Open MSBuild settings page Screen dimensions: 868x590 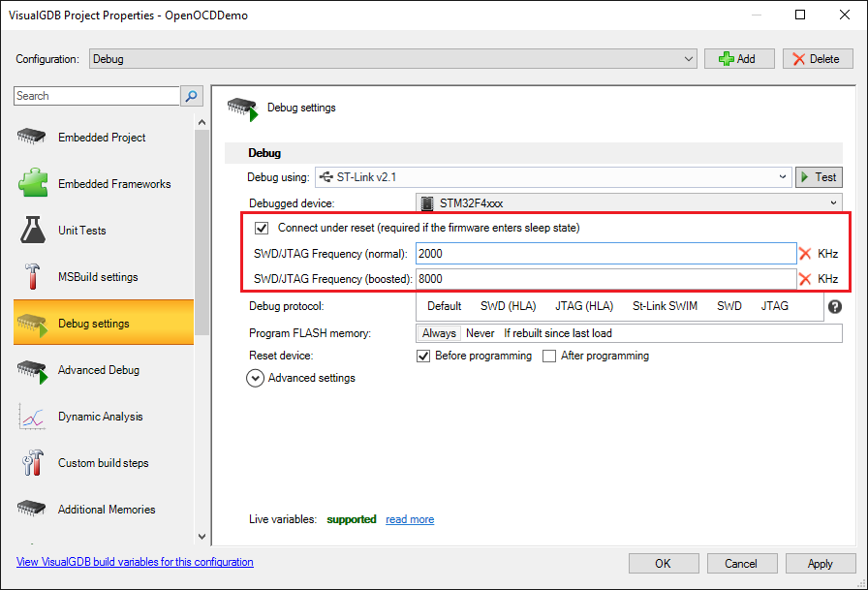coord(104,276)
